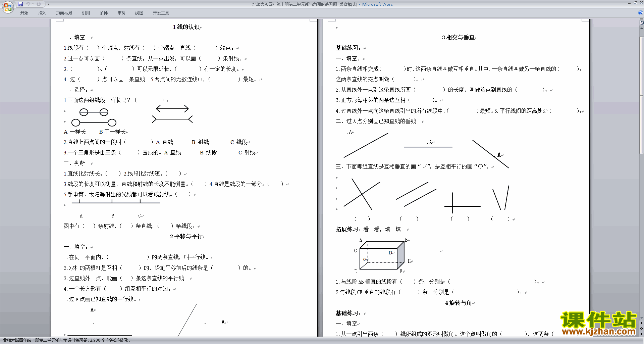644x344 pixels.
Task: Click the Undo icon
Action: pyautogui.click(x=28, y=4)
